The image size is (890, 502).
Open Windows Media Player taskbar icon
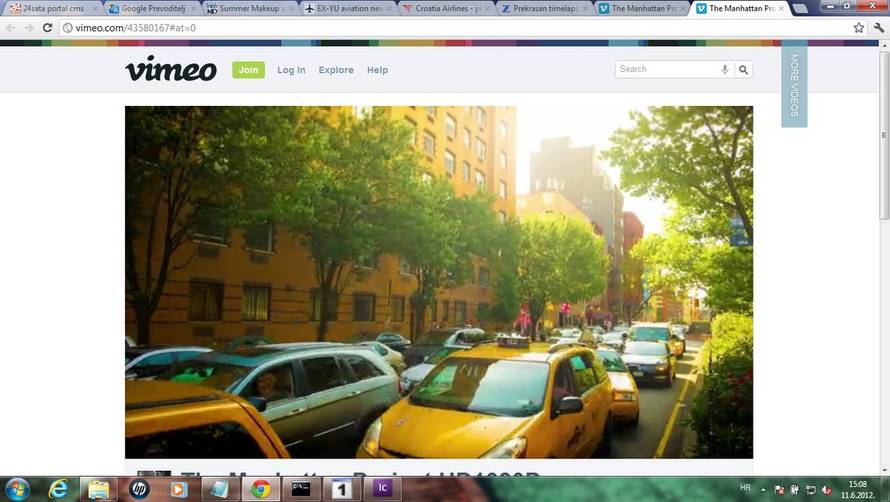(x=179, y=488)
